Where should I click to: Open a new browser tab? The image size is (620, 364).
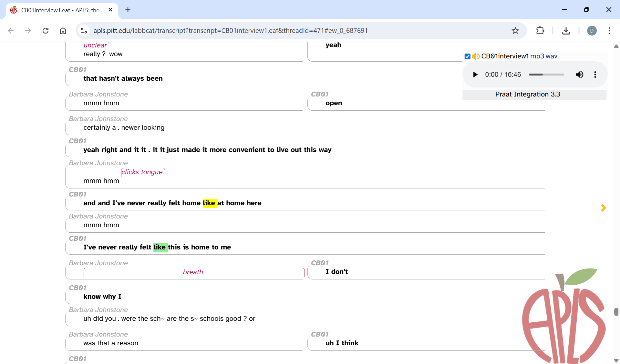click(128, 10)
